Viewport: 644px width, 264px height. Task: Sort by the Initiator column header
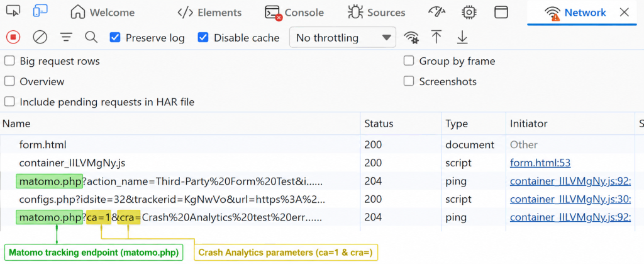[x=570, y=123]
